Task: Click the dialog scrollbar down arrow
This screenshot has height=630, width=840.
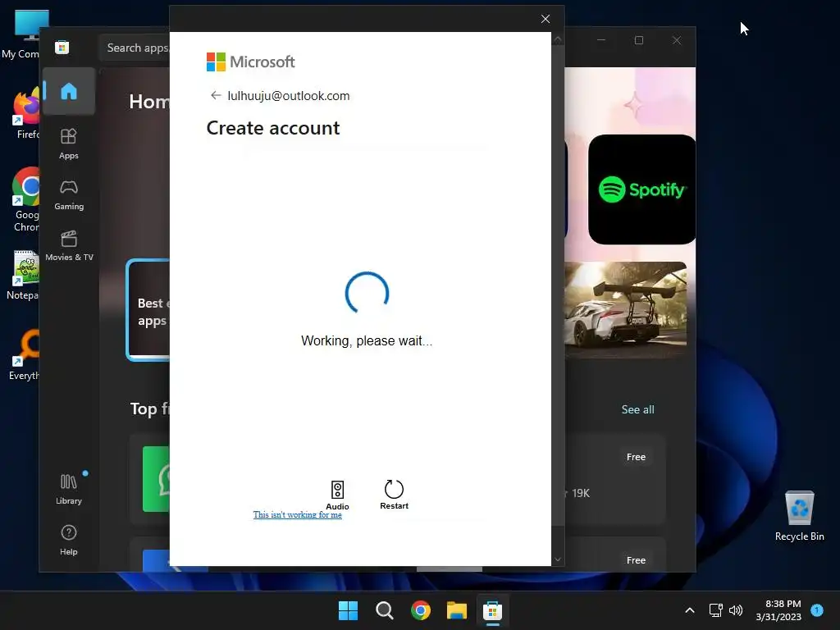Action: point(558,559)
